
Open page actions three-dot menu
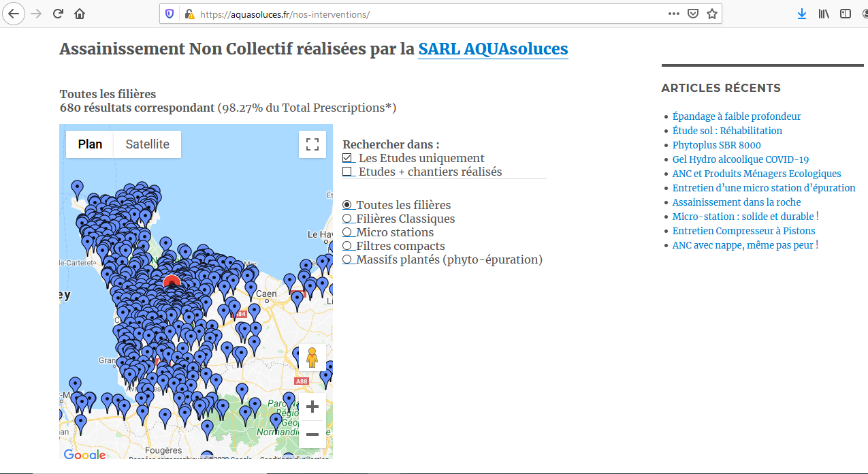[x=673, y=14]
